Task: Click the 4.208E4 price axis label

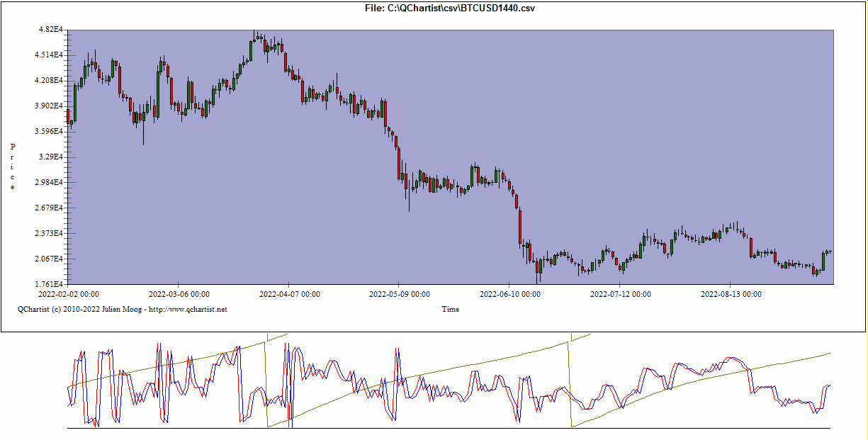Action: coord(50,81)
